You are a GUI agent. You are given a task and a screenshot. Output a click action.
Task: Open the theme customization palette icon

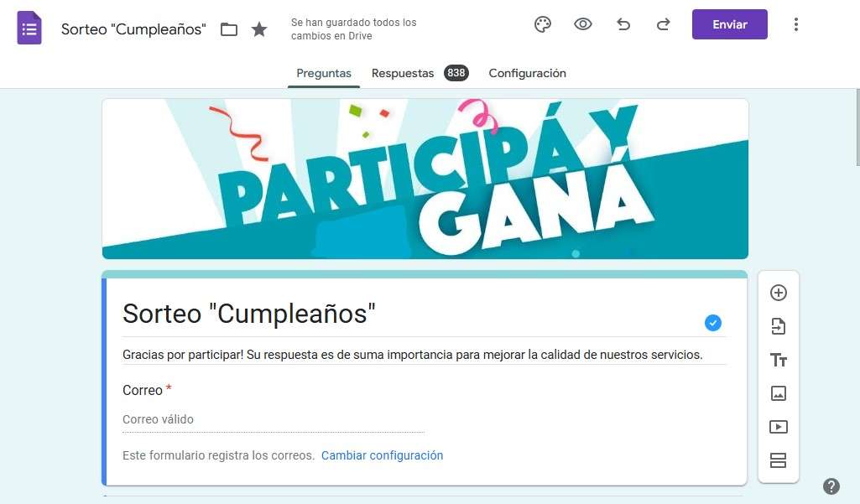coord(543,24)
